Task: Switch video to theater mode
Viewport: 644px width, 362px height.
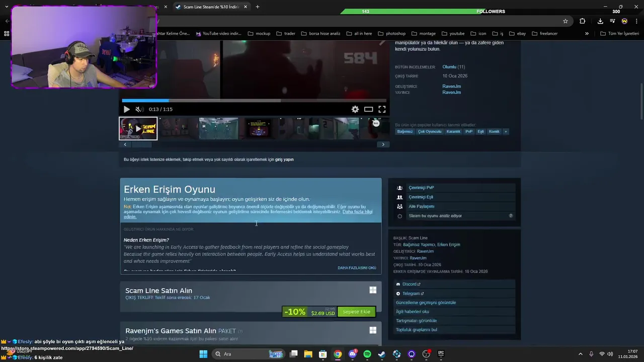Action: point(369,109)
